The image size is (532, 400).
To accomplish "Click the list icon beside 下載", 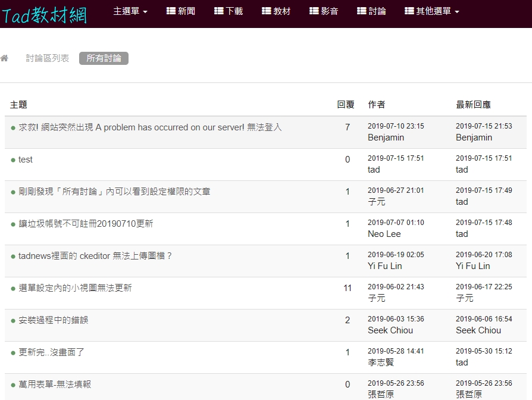I will pos(218,11).
